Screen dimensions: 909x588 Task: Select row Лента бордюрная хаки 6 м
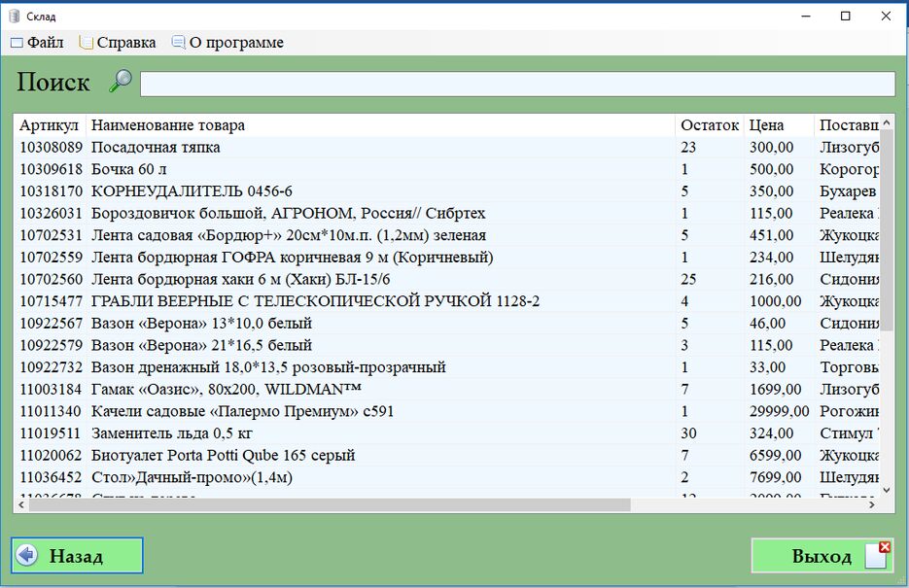pos(446,279)
